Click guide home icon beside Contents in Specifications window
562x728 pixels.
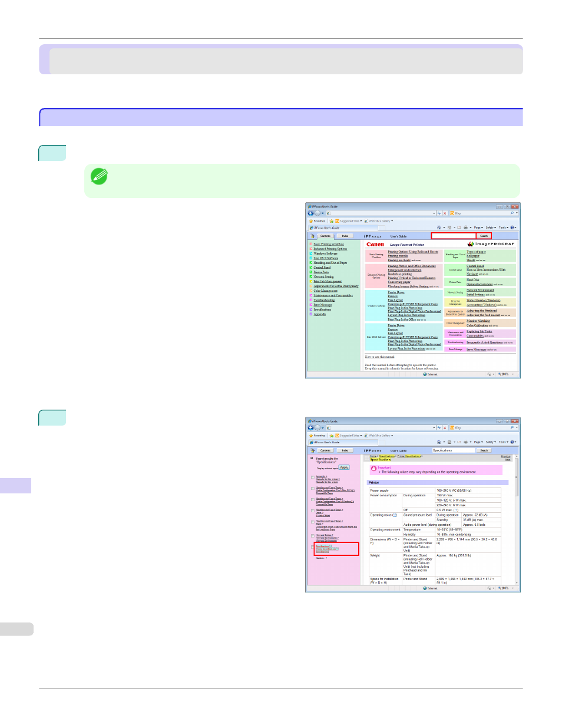(312, 450)
